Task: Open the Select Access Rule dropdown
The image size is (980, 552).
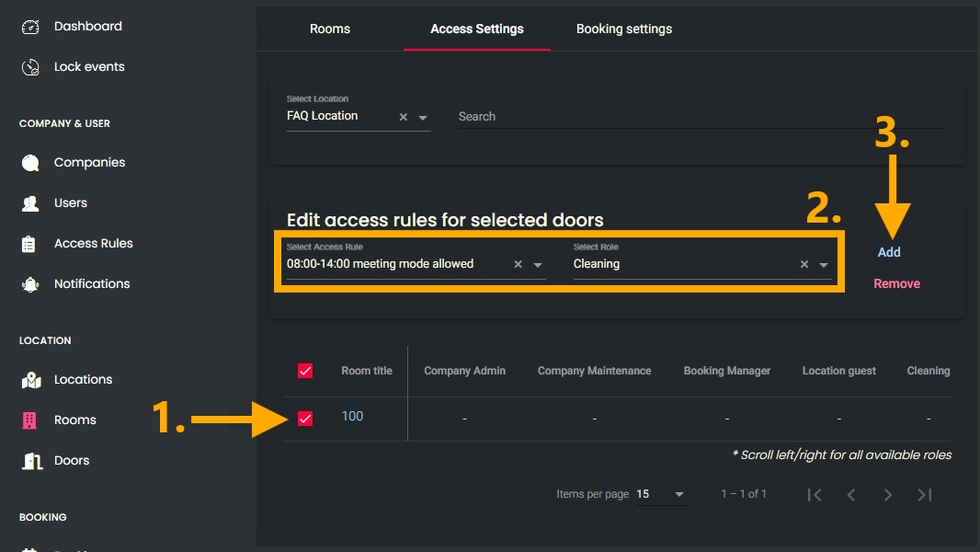Action: tap(538, 265)
